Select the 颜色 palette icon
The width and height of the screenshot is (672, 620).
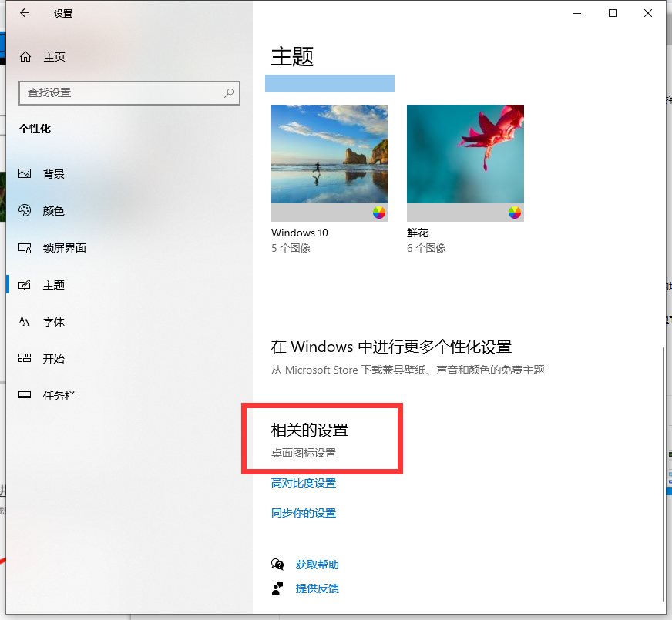click(25, 211)
